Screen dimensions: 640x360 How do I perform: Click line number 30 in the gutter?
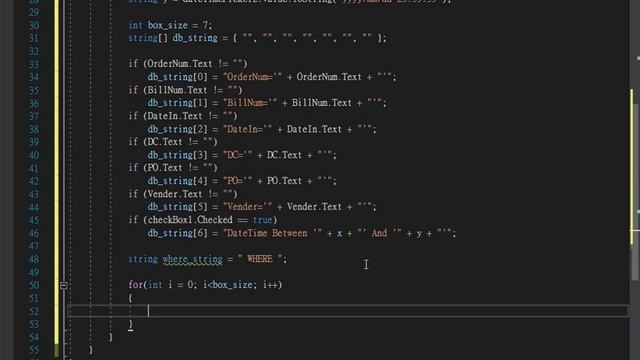(x=34, y=25)
